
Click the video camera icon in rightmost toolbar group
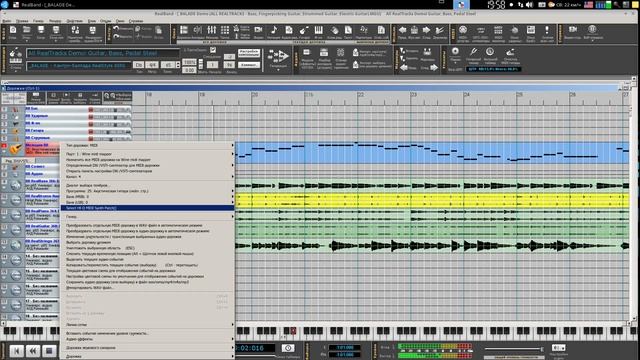click(x=573, y=29)
